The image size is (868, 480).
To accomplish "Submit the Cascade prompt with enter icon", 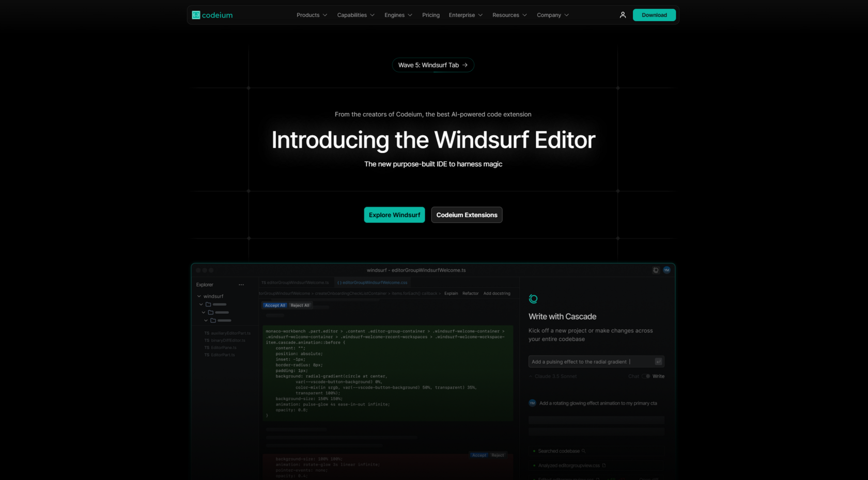I will pyautogui.click(x=658, y=362).
